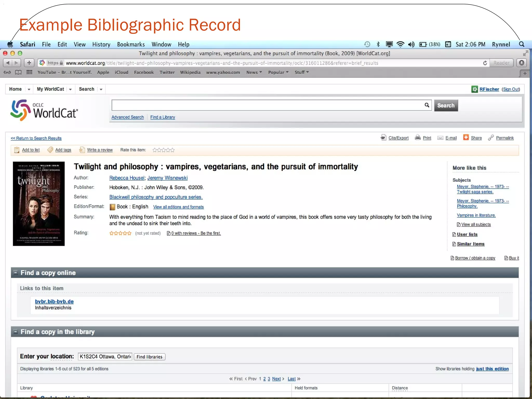
Task: Open Advanced Search link
Action: [128, 117]
